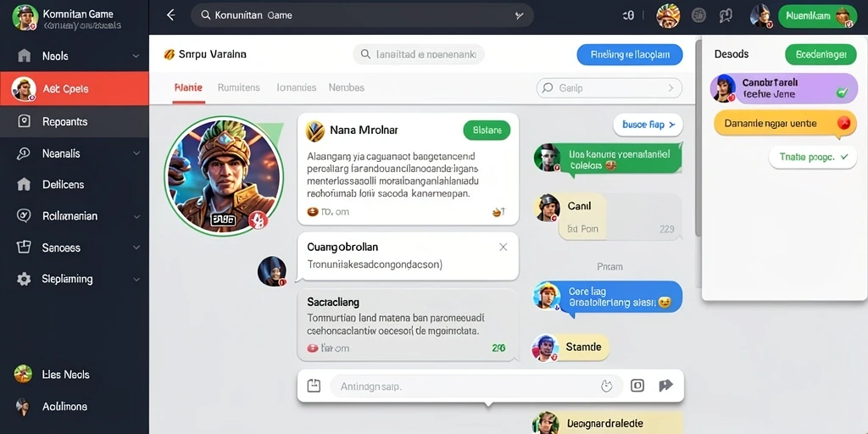Click the reaction icon on Nana Mrolnar post

pyautogui.click(x=498, y=211)
